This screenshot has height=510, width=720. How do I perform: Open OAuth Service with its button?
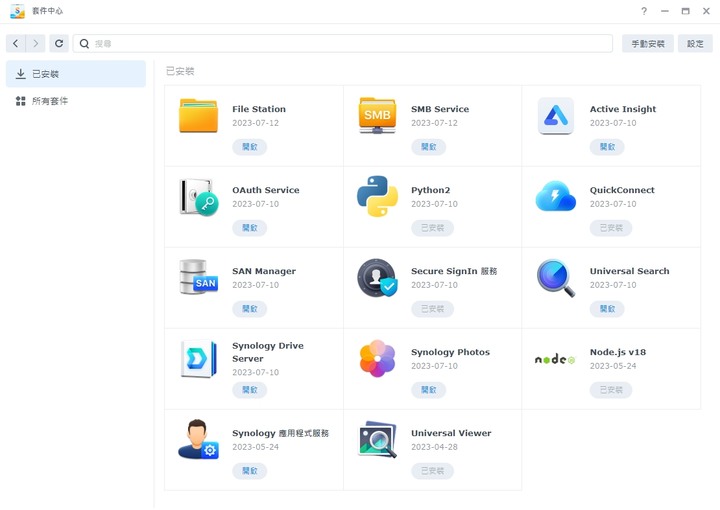(249, 228)
